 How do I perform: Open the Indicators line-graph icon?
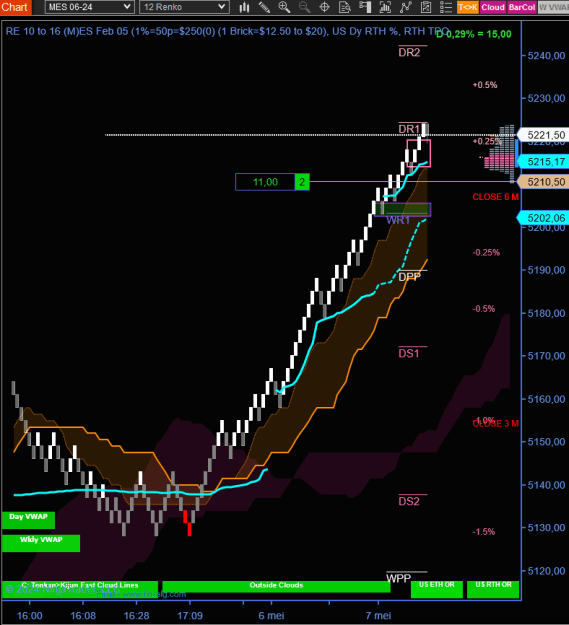pyautogui.click(x=406, y=7)
